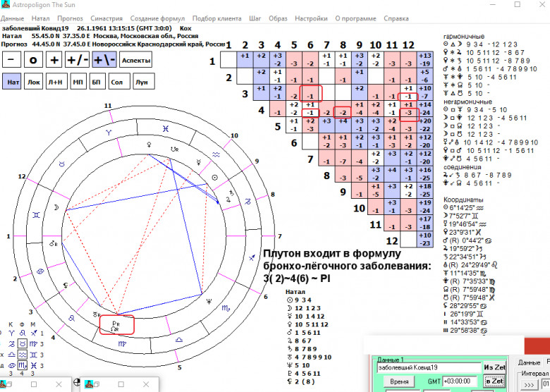Open the Образ menu
The image size is (550, 392).
278,18
